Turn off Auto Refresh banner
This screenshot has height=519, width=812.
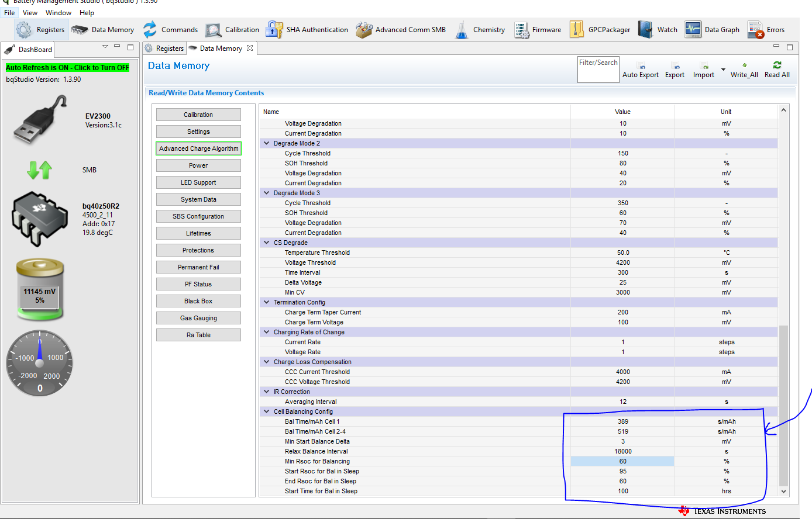point(67,68)
